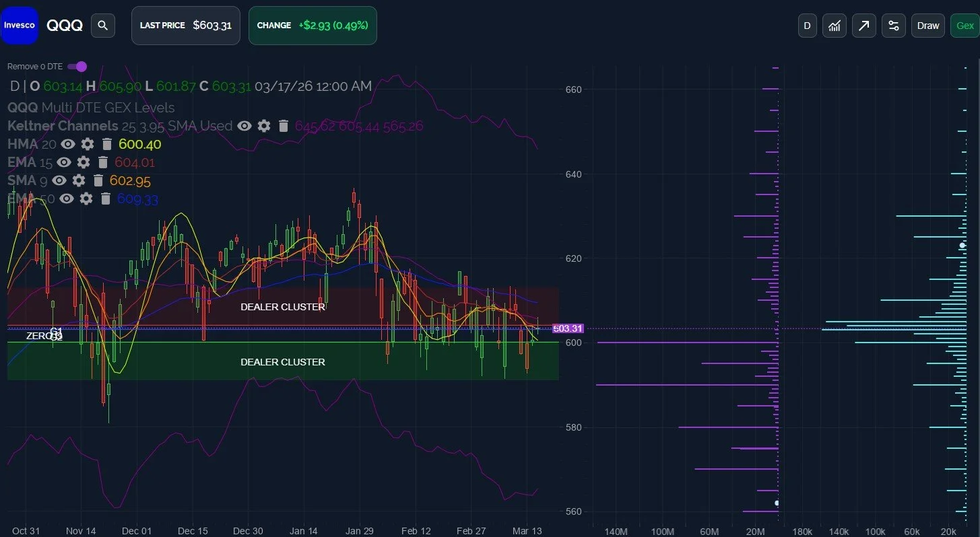Viewport: 980px width, 537px height.
Task: Click the lower DEALER CLUSTER label
Action: pos(283,362)
